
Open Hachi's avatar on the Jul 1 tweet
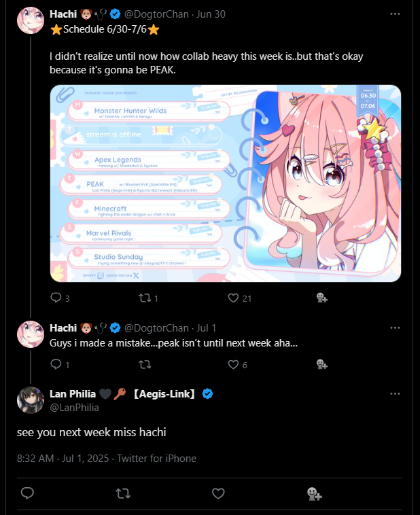31,334
